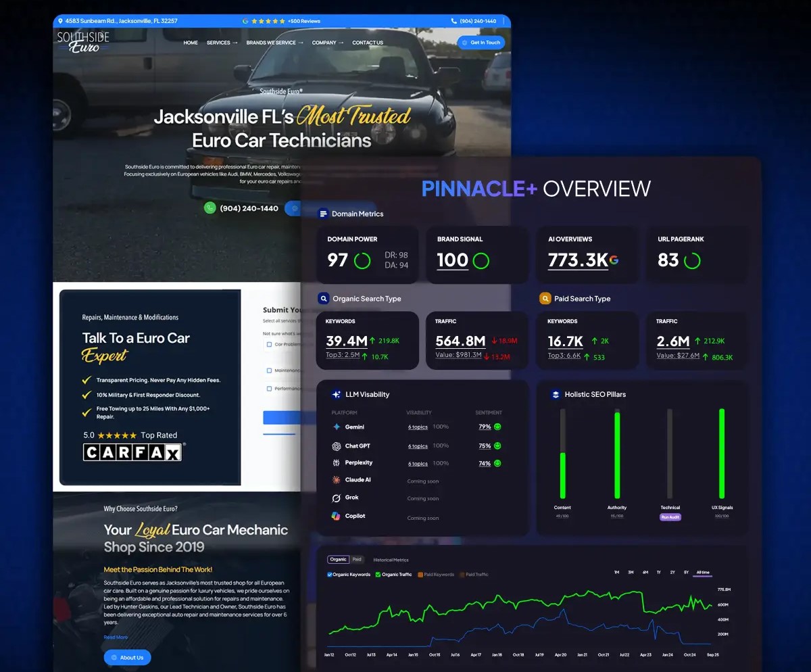Click the Claude AI starburst icon
Screen dimensions: 811x672
click(337, 480)
